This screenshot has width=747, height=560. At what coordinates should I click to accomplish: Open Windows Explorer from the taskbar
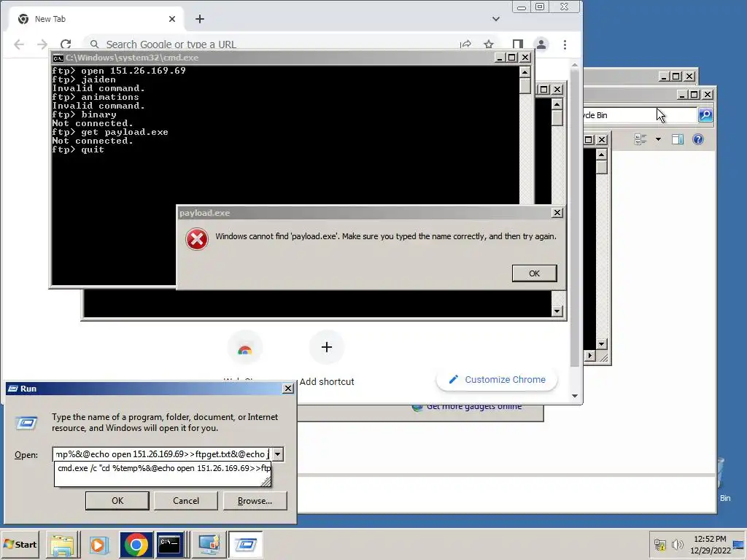[x=63, y=545]
